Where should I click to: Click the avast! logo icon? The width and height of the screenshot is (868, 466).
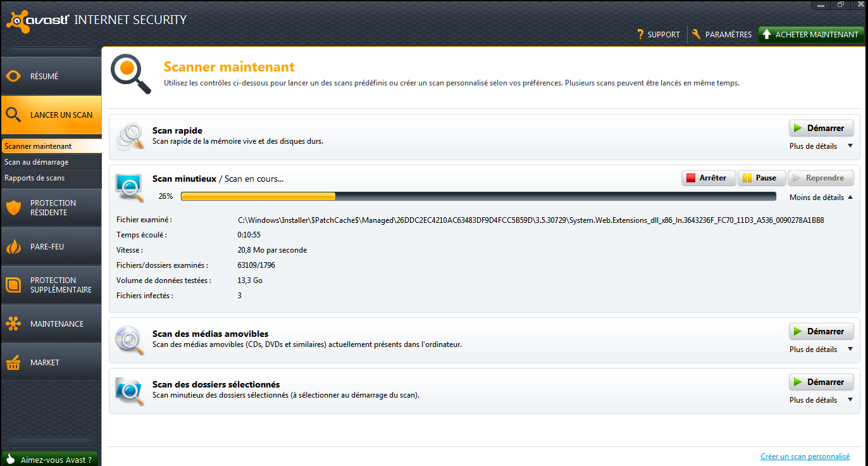17,22
